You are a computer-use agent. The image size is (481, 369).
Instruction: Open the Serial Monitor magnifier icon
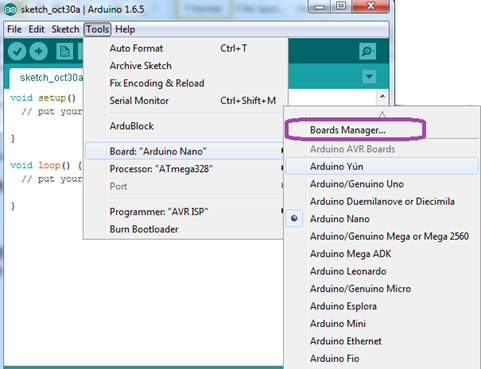[368, 51]
